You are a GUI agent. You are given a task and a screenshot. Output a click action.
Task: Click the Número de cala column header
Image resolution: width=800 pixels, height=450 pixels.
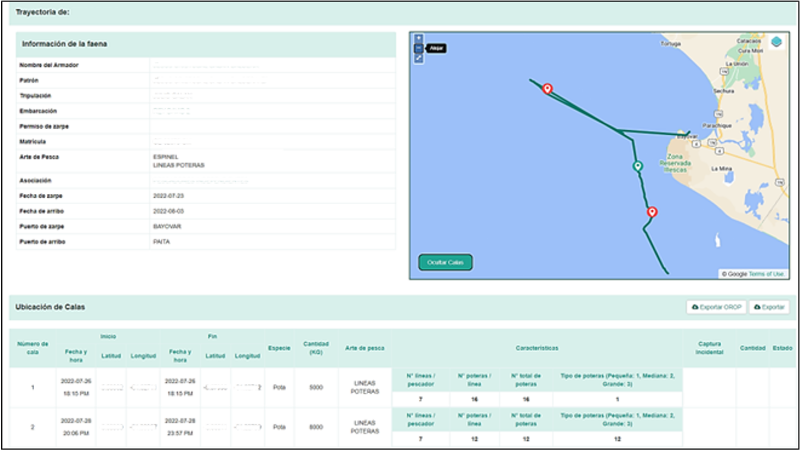(33, 348)
